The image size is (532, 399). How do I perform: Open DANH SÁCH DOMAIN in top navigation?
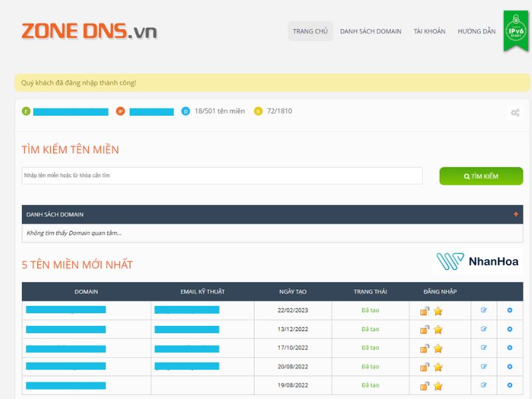pos(370,31)
